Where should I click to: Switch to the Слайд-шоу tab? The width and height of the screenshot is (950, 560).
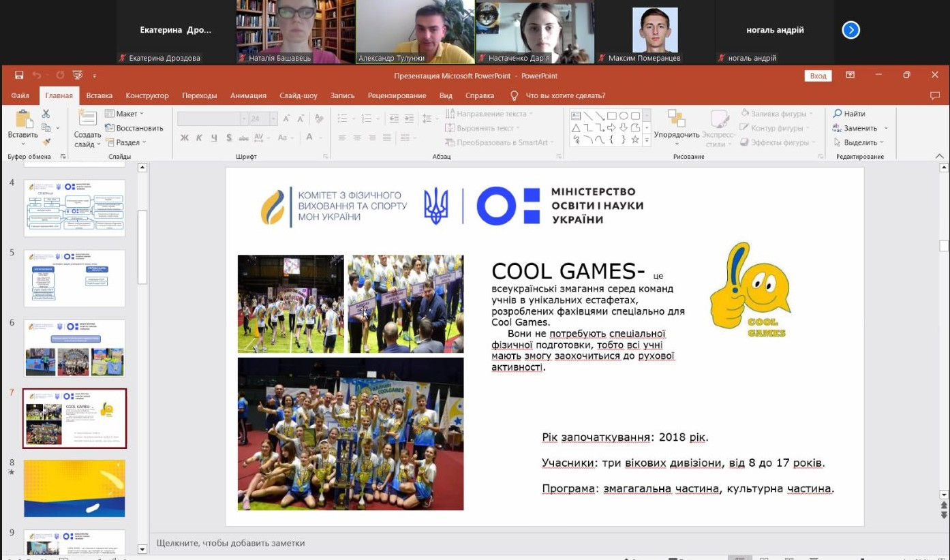(x=298, y=95)
